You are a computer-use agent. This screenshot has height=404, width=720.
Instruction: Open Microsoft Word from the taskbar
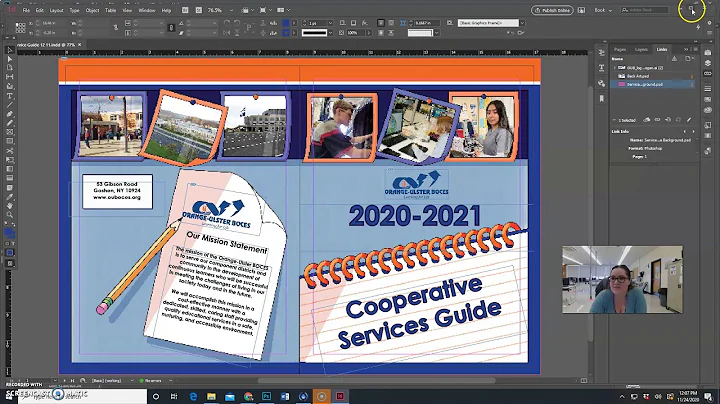(x=285, y=396)
